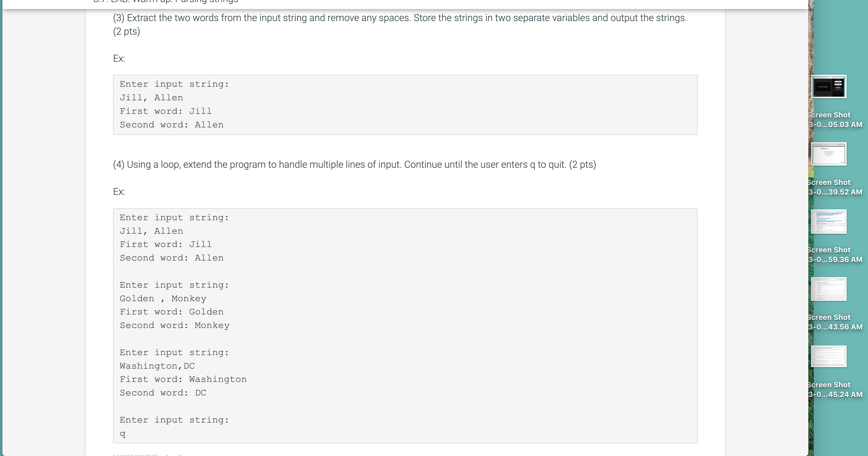Expand the second example output box
Screen dimensions: 868x456
[x=404, y=325]
